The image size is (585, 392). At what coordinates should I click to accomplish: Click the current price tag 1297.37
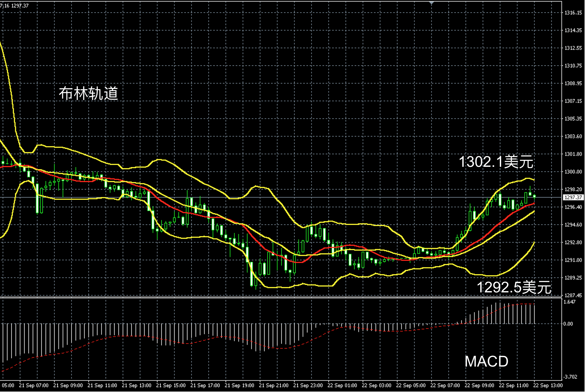(x=573, y=197)
